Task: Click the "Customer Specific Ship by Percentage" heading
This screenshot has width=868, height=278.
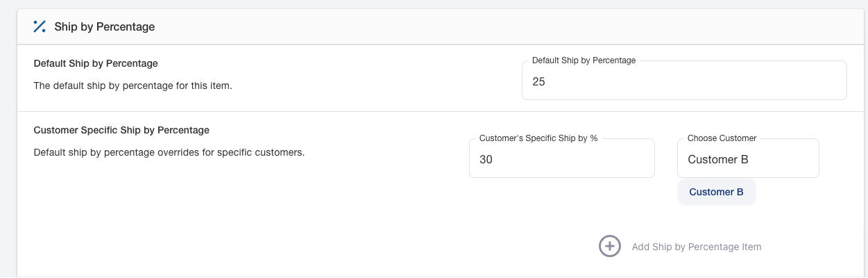Action: pyautogui.click(x=121, y=130)
